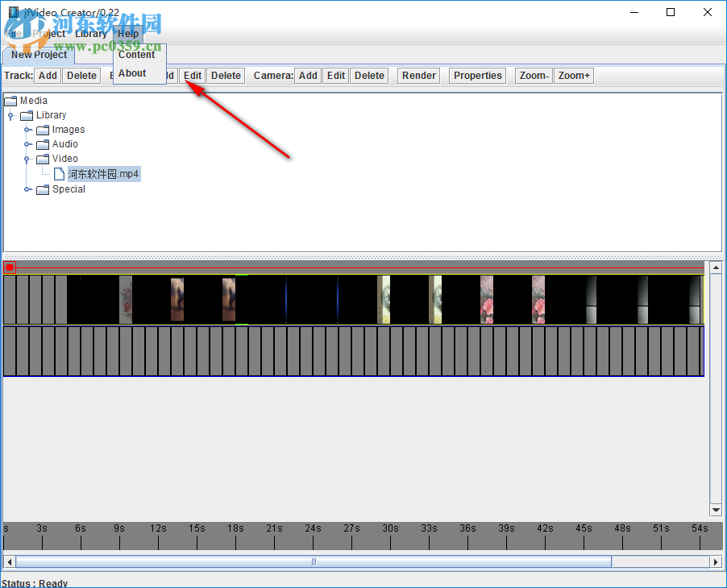Start rendering with the Render button
The width and height of the screenshot is (727, 588).
(418, 75)
